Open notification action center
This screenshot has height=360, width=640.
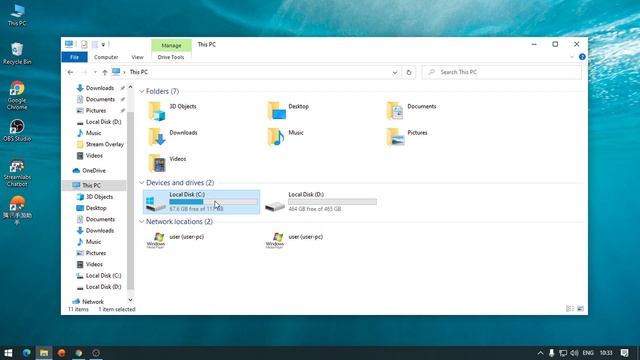click(624, 353)
